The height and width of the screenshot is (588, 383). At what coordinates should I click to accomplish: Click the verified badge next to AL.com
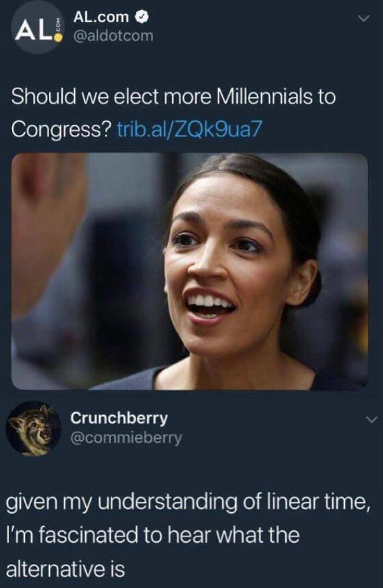coord(143,16)
